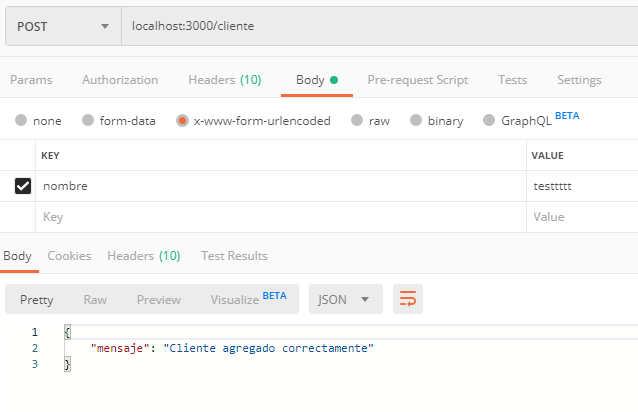Switch to the Settings tab

click(x=579, y=80)
